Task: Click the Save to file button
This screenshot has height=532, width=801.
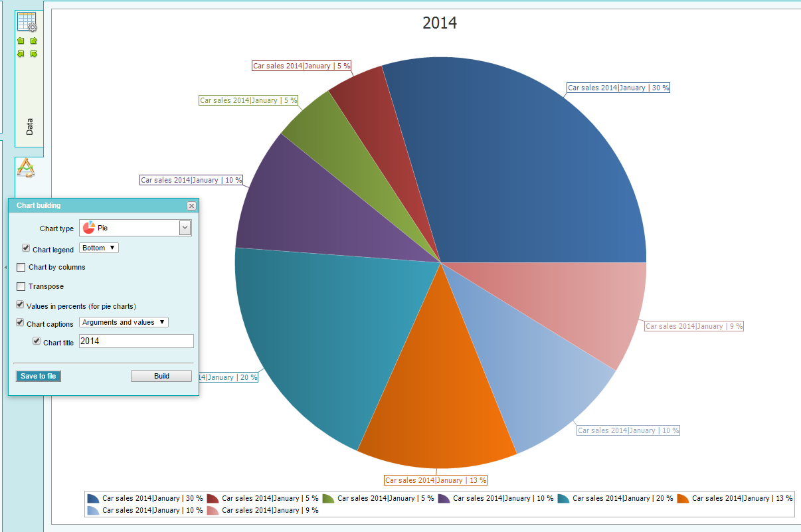Action: coord(39,376)
